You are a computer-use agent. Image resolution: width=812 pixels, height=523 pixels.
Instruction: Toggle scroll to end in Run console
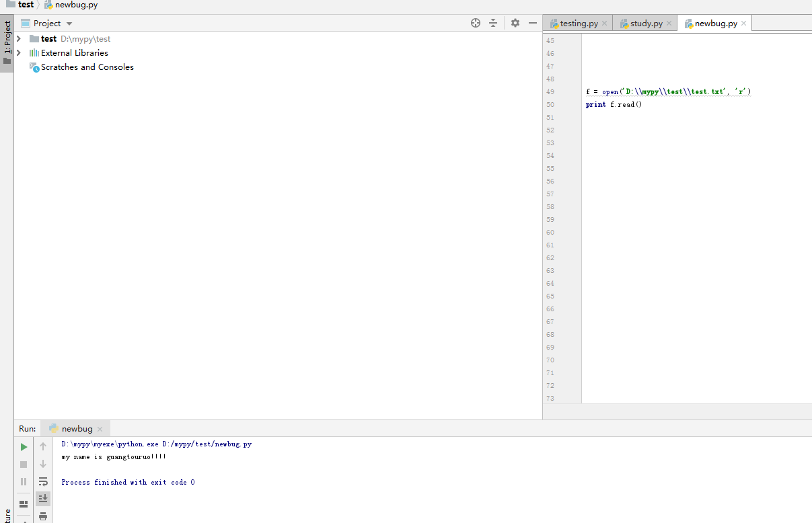(x=43, y=499)
